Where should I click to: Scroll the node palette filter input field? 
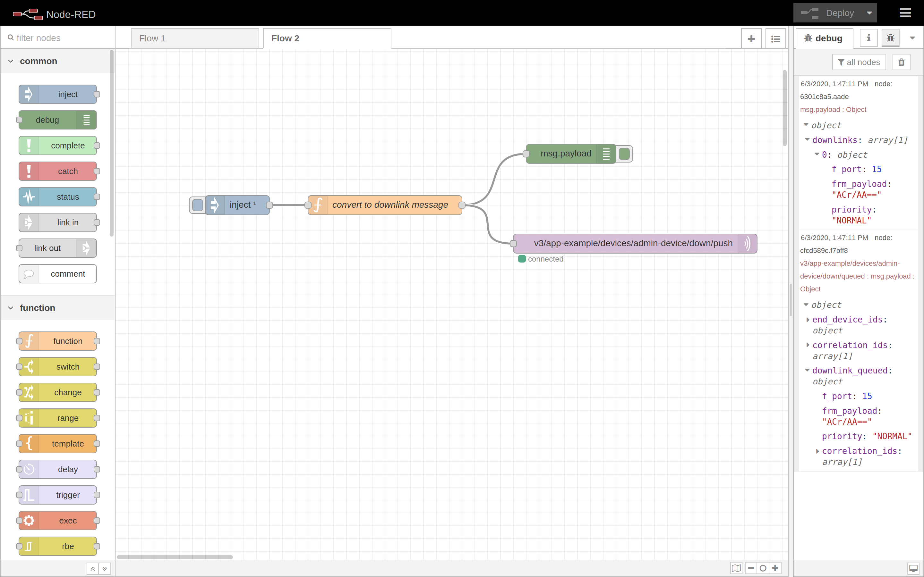pos(58,37)
